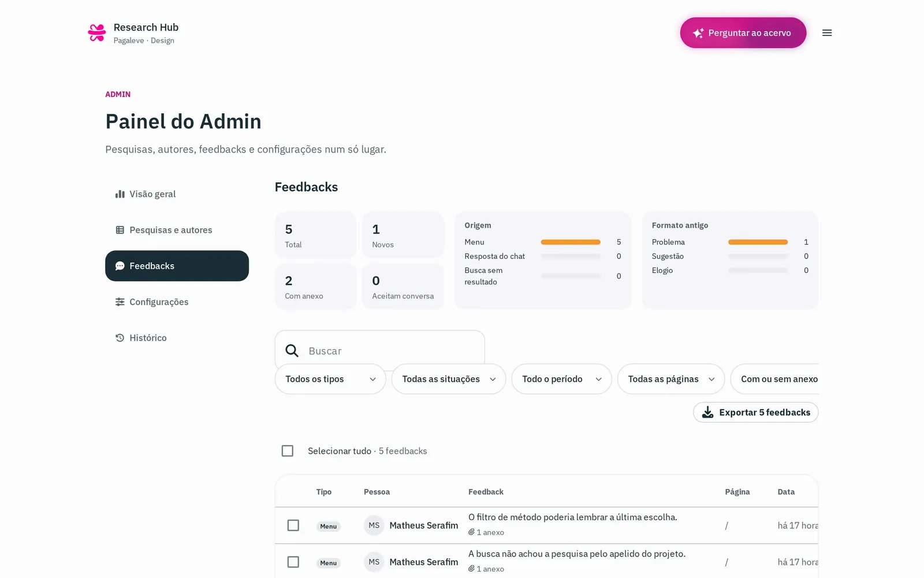Viewport: 924px width, 578px height.
Task: Open the Com ou sem anexo dropdown
Action: [x=775, y=379]
